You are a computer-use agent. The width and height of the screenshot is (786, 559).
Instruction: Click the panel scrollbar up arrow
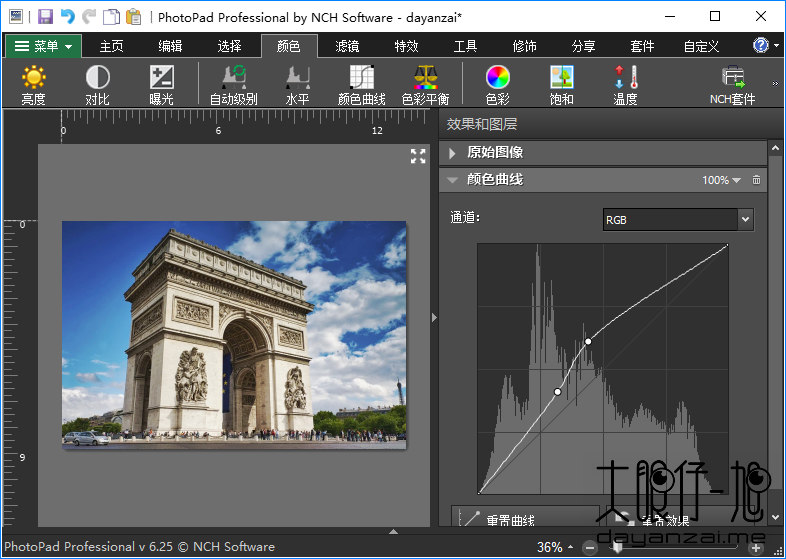(775, 148)
